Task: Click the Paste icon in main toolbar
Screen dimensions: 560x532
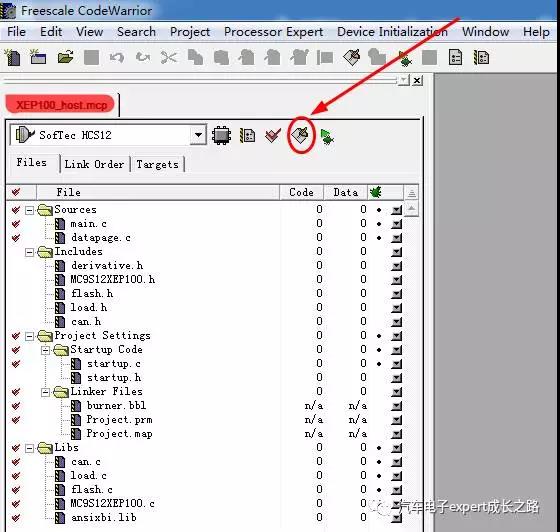Action: [x=221, y=57]
